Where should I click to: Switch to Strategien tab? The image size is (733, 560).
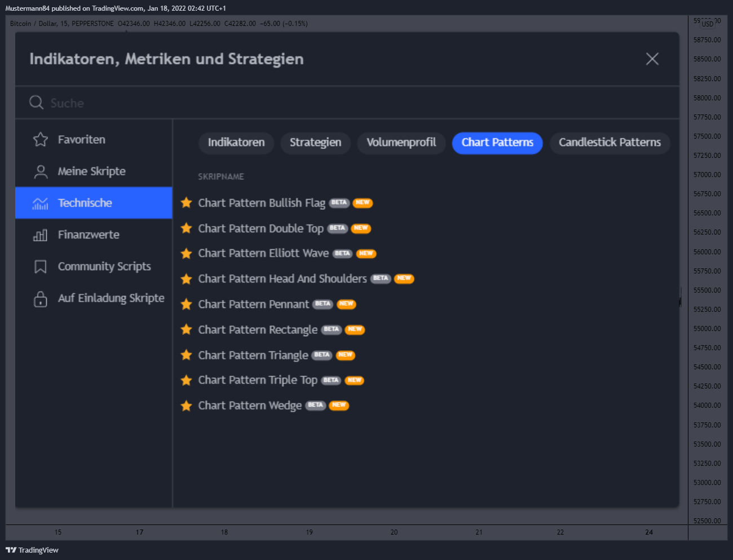(315, 143)
